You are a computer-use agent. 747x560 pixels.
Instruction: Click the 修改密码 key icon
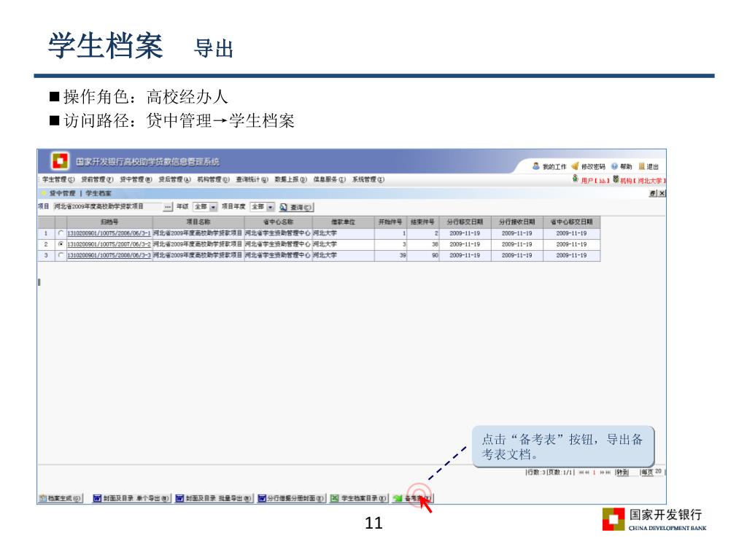pos(575,166)
